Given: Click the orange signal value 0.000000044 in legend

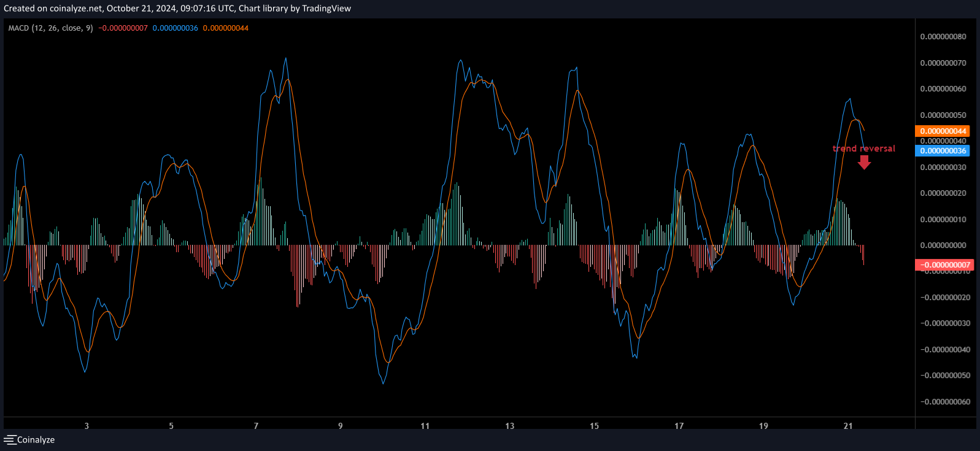Looking at the screenshot, I should 226,28.
